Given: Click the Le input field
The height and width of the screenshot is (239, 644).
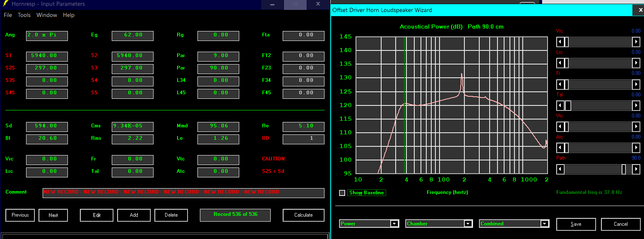Looking at the screenshot, I should click(218, 139).
